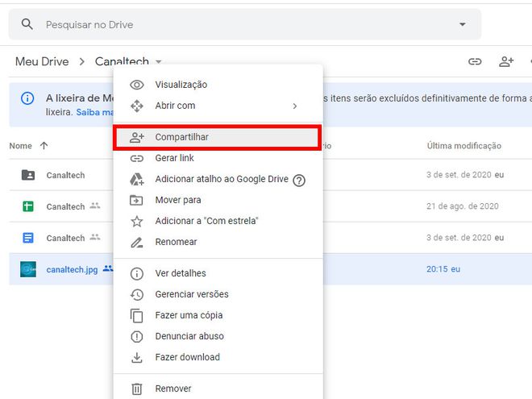Expand Abrir com submenu chevron
This screenshot has width=532, height=399.
coord(295,106)
